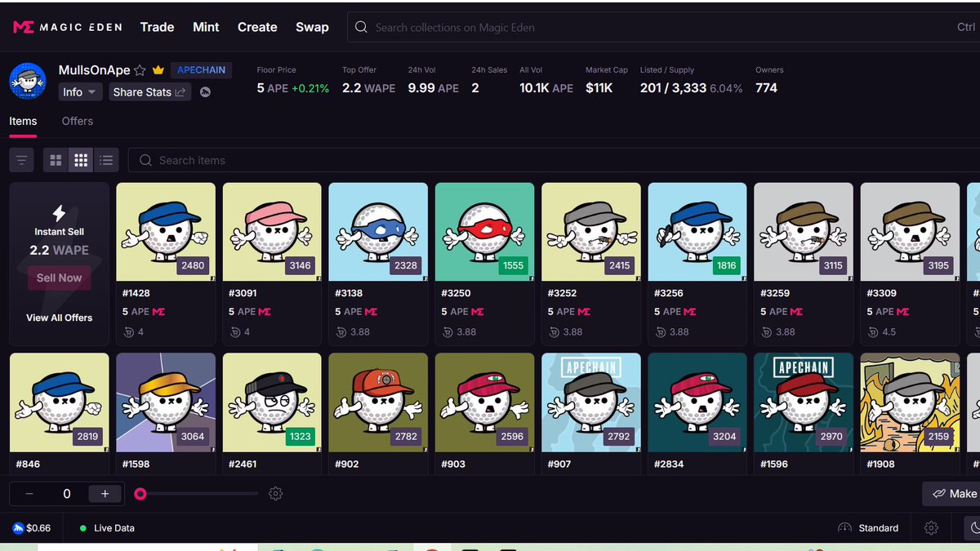Click rank badge 3146 on #3091
The image size is (980, 551).
tap(300, 265)
